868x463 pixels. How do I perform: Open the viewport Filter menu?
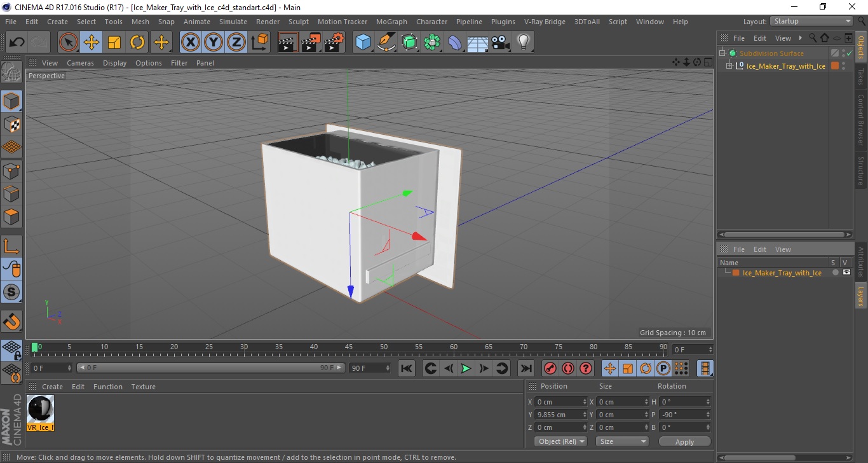tap(179, 63)
